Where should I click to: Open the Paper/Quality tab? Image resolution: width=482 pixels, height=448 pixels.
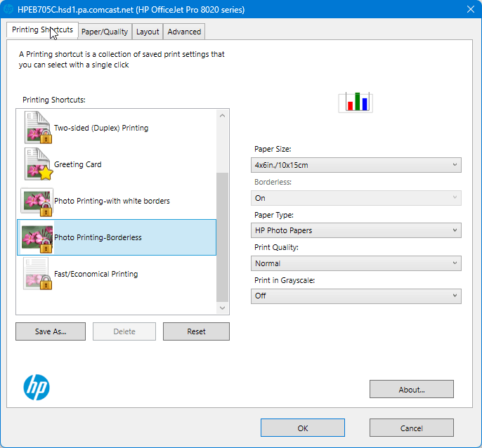(x=105, y=32)
